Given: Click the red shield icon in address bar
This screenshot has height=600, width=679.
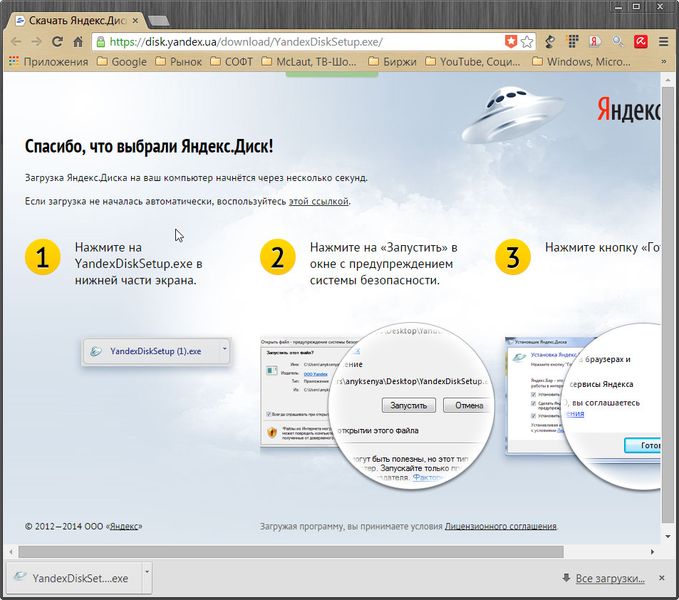Looking at the screenshot, I should point(511,42).
